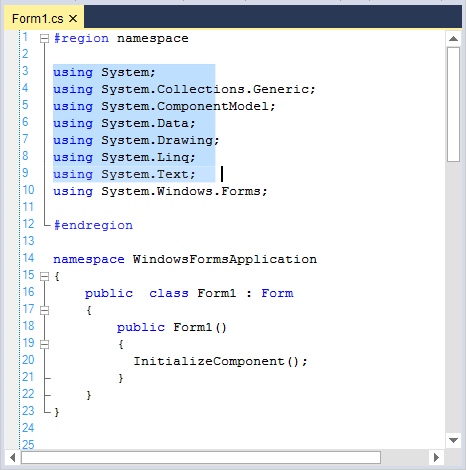Click 'System.Drawing' on line 7
466x470 pixels.
coord(157,140)
